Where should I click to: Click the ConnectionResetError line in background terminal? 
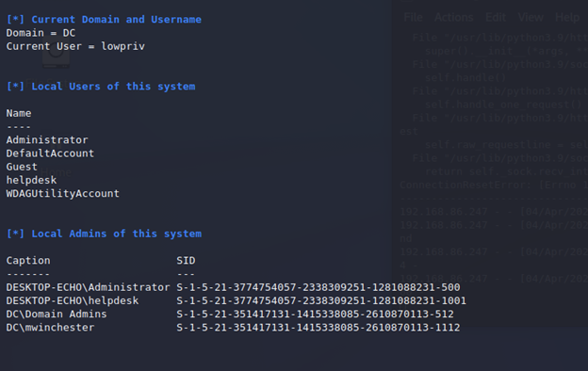coord(493,185)
